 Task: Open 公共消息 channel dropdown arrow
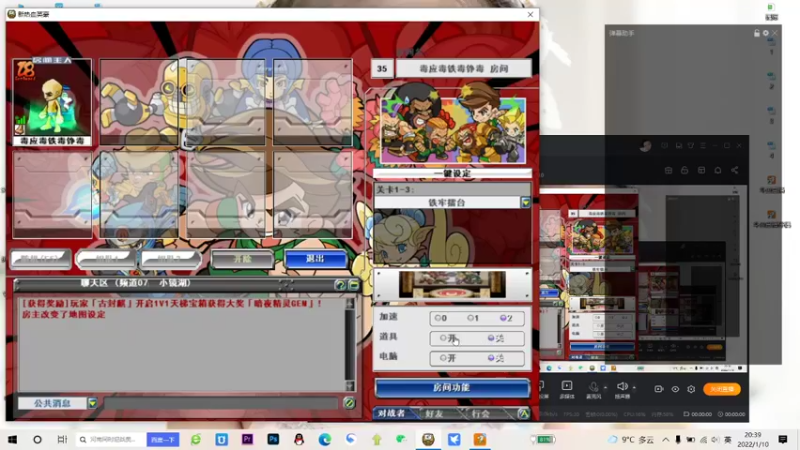coord(92,403)
